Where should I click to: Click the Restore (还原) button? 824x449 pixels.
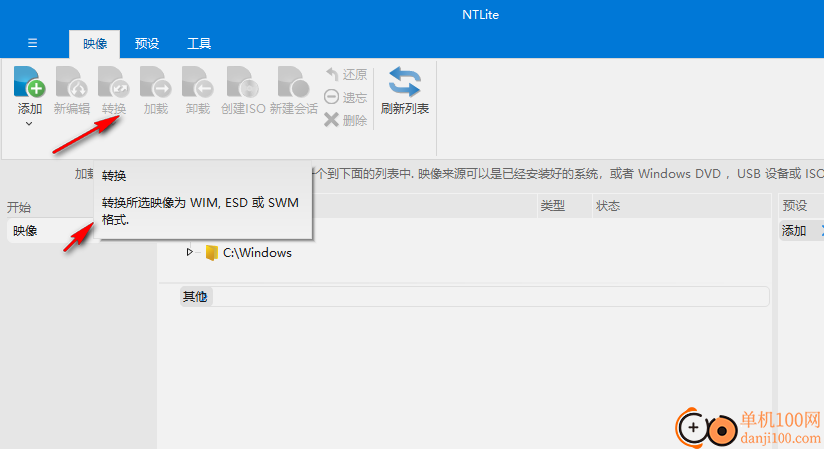click(x=346, y=75)
